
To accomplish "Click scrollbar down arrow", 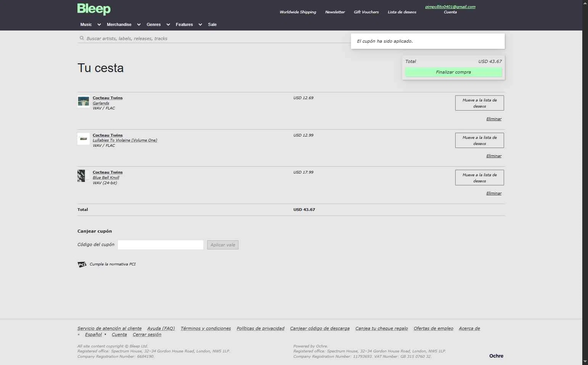I will (x=585, y=361).
